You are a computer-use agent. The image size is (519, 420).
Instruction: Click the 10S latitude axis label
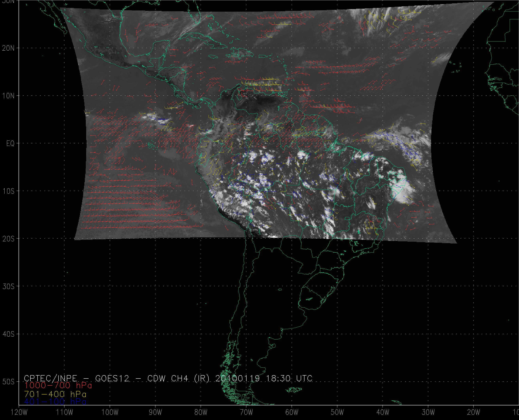(9, 191)
